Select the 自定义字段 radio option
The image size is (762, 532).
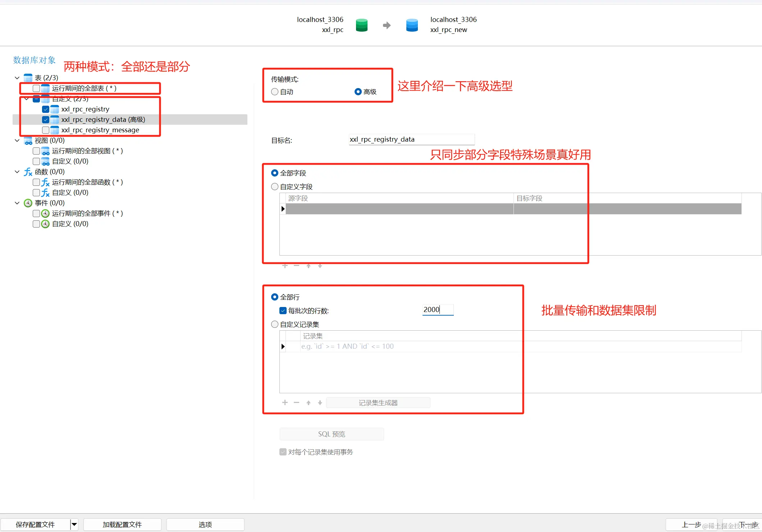[x=275, y=187]
